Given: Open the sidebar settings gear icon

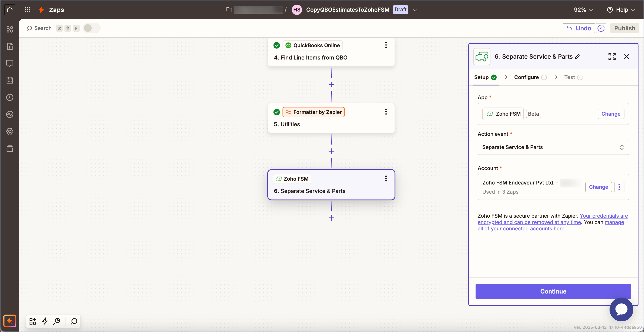Looking at the screenshot, I should click(10, 131).
